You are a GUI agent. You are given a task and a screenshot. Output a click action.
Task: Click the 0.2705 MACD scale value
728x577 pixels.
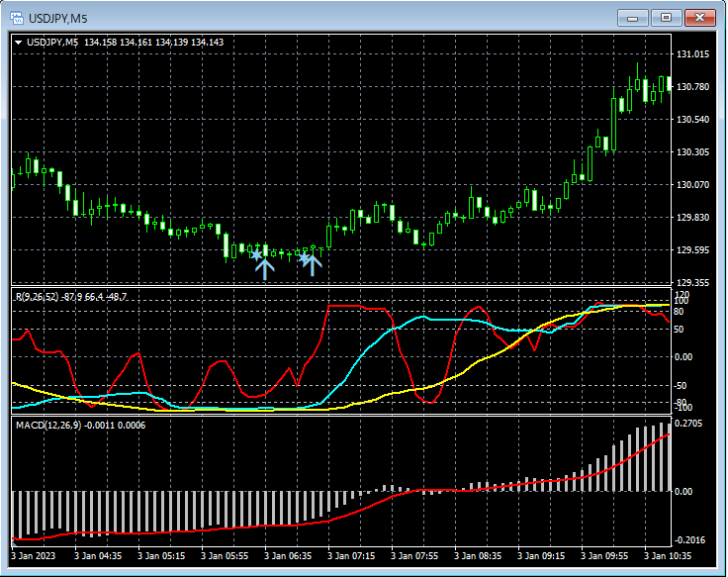coord(688,424)
